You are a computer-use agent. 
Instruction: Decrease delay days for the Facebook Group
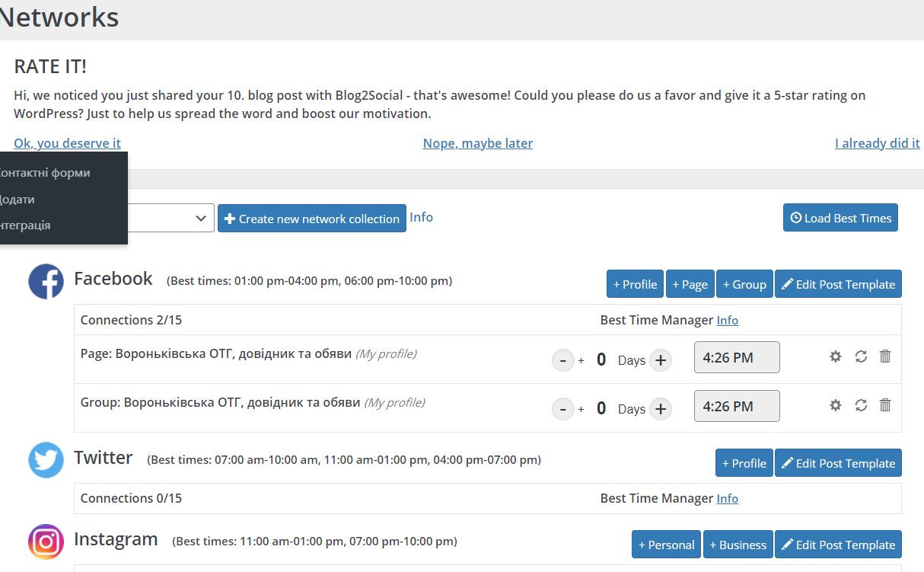click(562, 409)
